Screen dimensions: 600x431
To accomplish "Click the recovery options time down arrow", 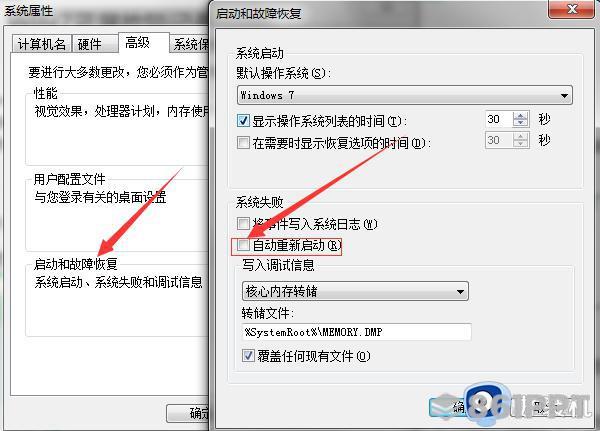I will tap(520, 144).
